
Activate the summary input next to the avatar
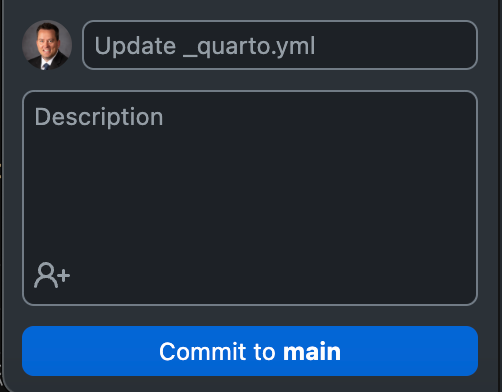280,45
